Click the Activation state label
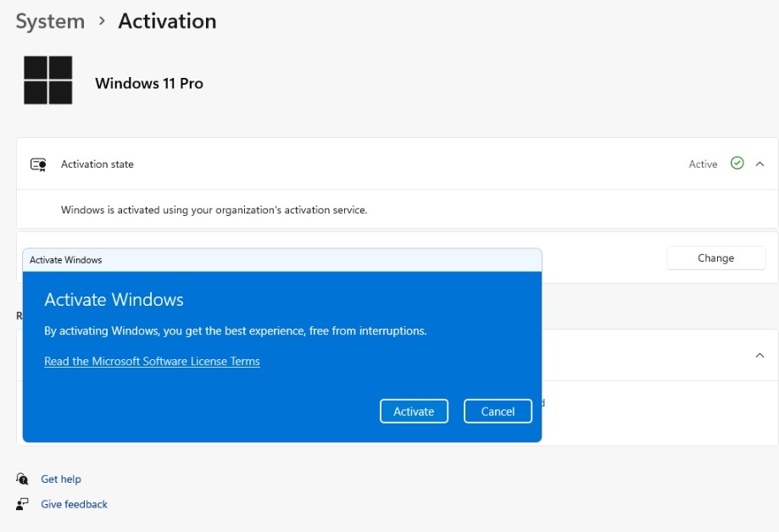Image resolution: width=779 pixels, height=532 pixels. pos(97,164)
